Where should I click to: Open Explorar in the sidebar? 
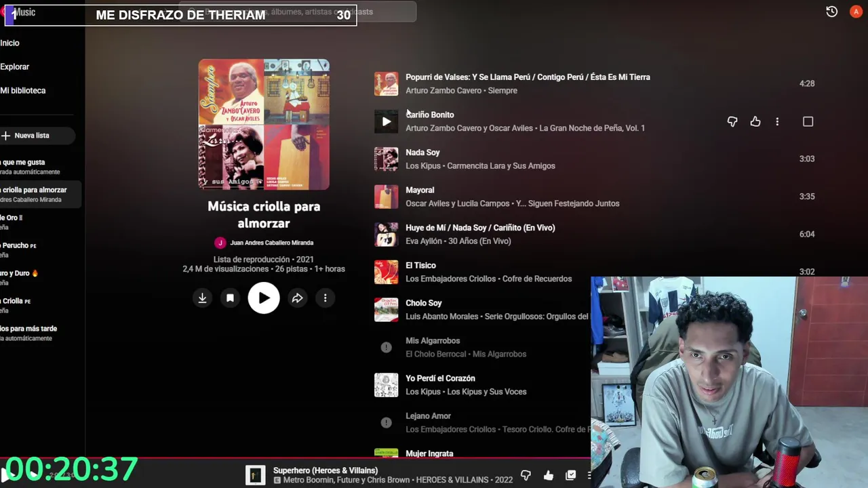[x=14, y=66]
